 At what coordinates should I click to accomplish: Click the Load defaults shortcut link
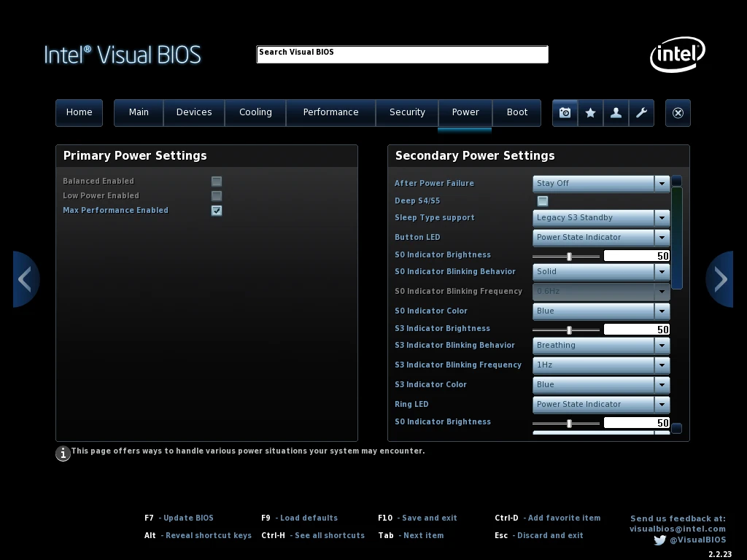coord(309,518)
